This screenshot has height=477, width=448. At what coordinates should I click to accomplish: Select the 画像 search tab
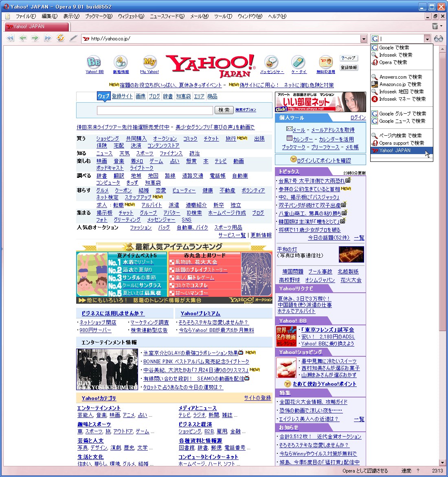pyautogui.click(x=141, y=96)
